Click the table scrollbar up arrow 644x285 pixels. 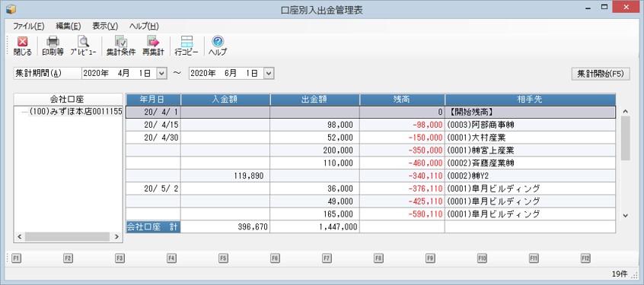[x=625, y=111]
